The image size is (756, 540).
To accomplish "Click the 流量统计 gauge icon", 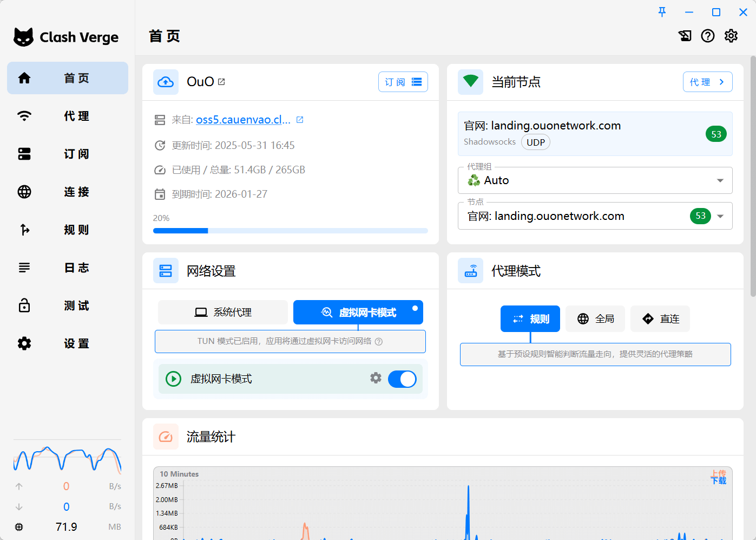I will coord(166,437).
